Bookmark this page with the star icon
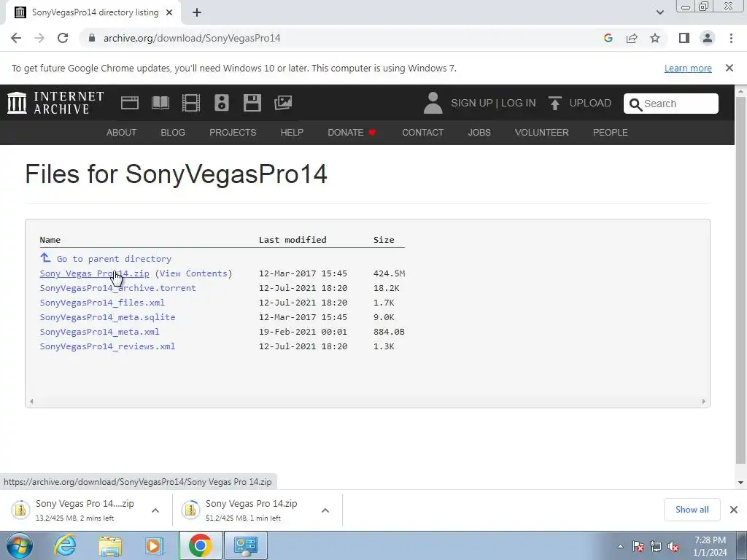747x560 pixels. [x=655, y=38]
